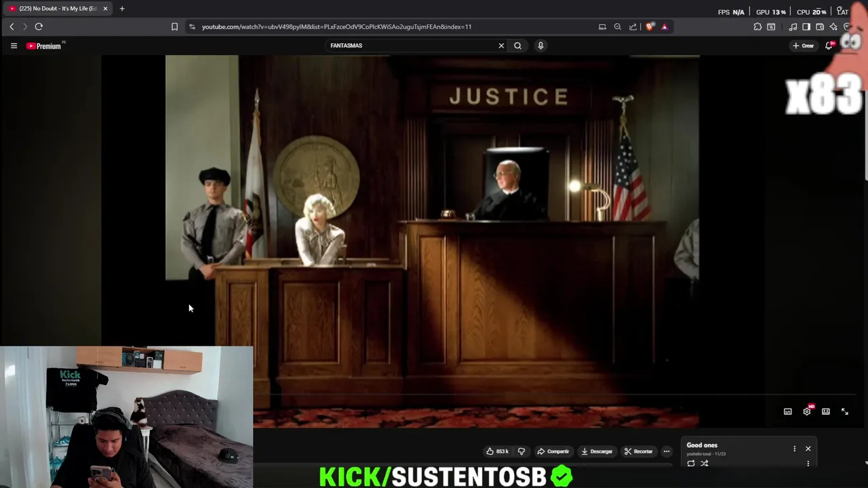Clear the FANTASMAS search text
This screenshot has height=488, width=868.
tap(501, 45)
